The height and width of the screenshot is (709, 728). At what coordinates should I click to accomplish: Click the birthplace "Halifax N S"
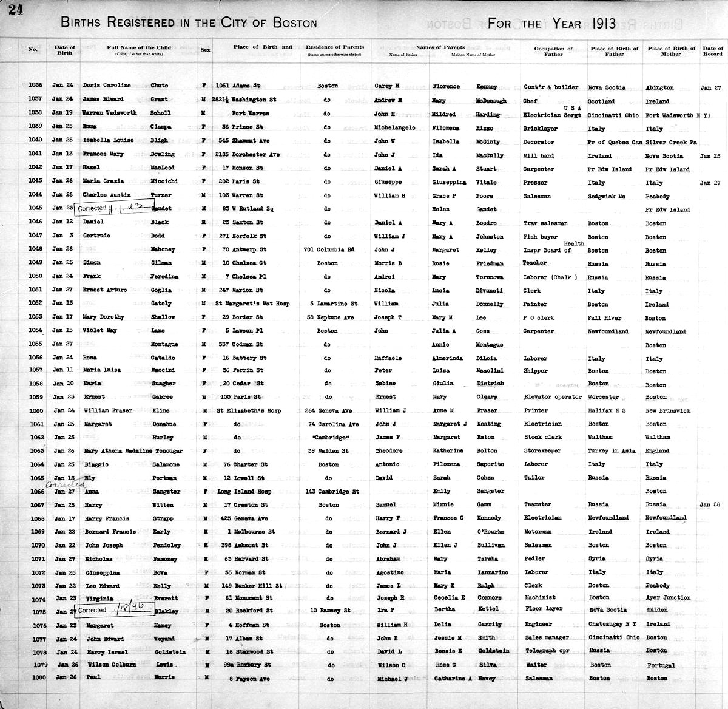tap(608, 410)
